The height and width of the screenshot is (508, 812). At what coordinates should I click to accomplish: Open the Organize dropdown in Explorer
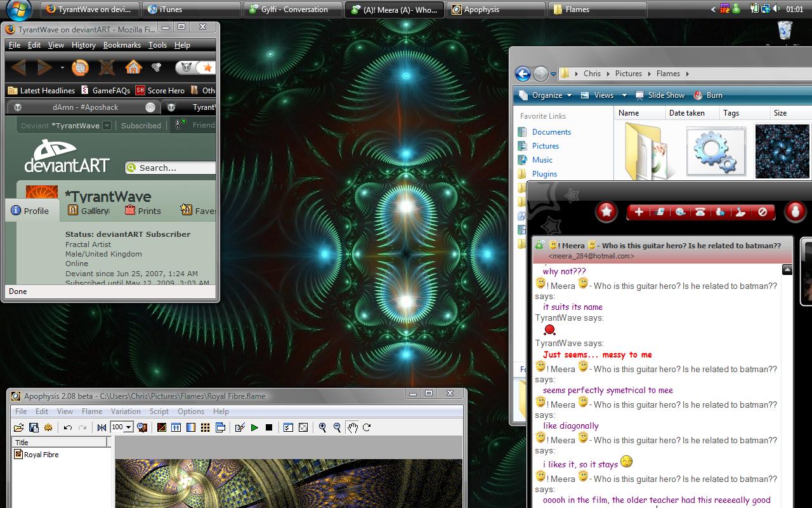pos(546,95)
